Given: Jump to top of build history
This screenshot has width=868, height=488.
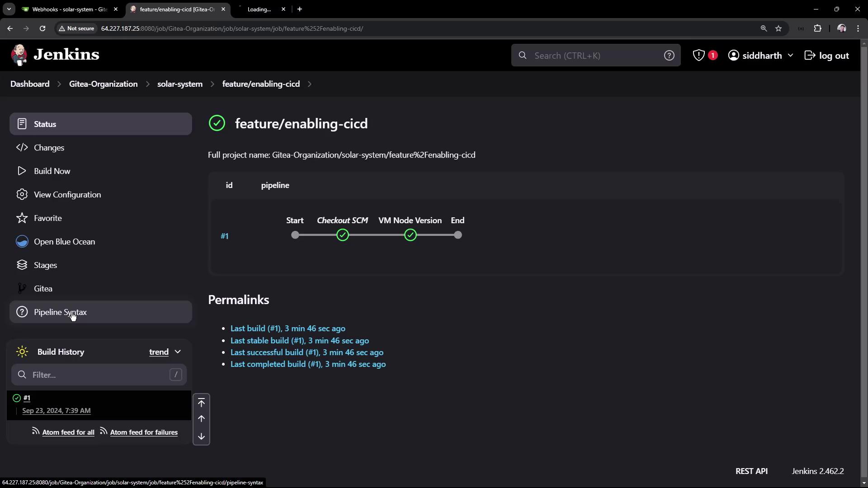Looking at the screenshot, I should pos(201,403).
